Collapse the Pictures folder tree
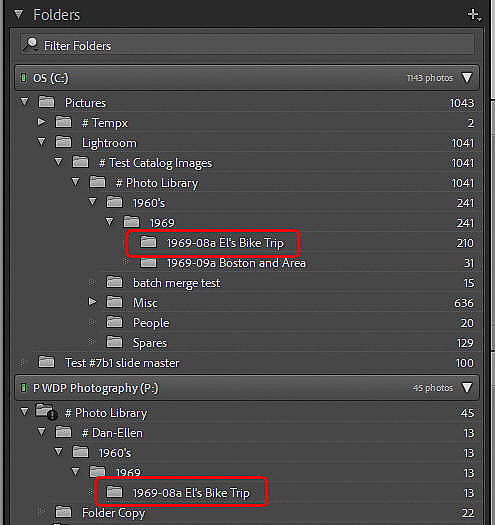The height and width of the screenshot is (525, 495). (x=24, y=101)
